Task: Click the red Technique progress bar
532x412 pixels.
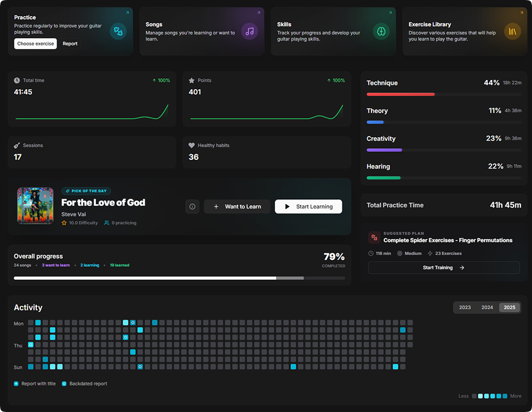Action: [x=402, y=94]
